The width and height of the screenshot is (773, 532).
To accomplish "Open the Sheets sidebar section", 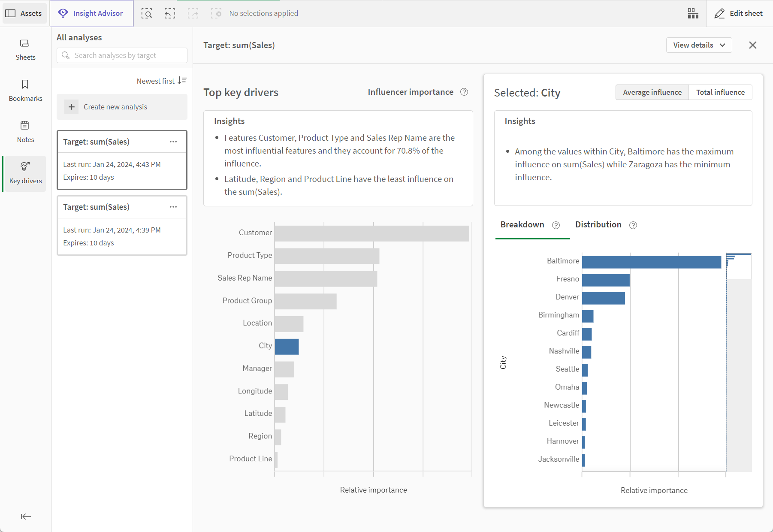I will pos(25,50).
